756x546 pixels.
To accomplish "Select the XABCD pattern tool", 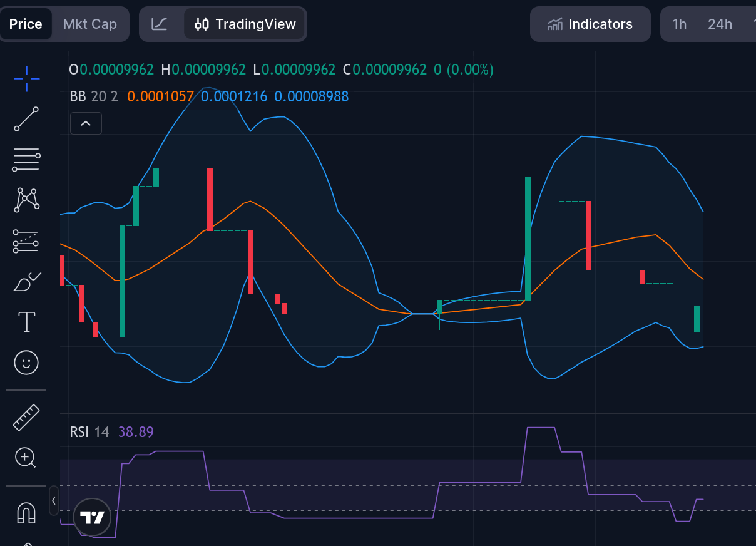I will [x=26, y=200].
